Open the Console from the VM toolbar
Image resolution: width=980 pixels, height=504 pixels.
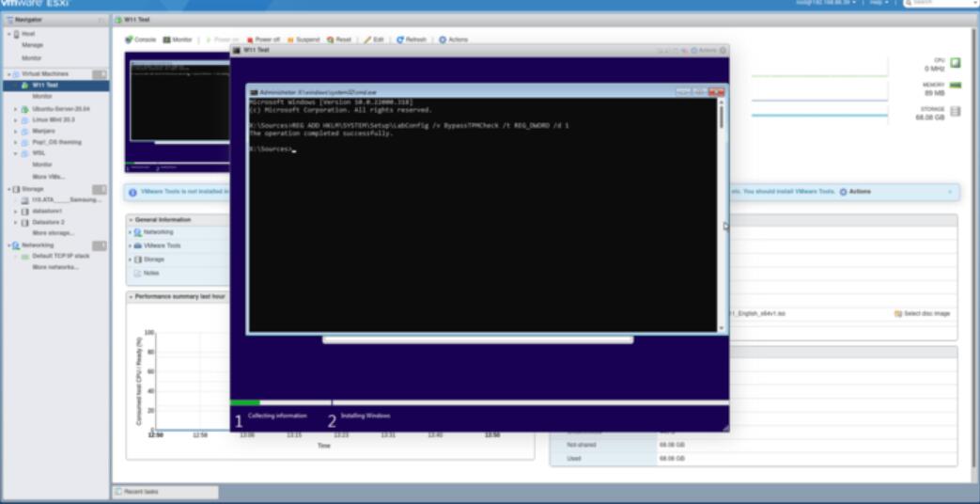click(x=141, y=39)
